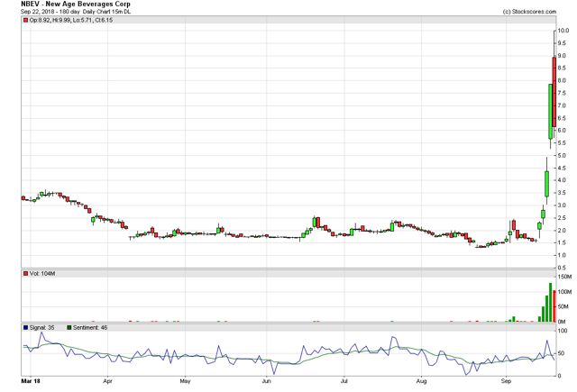Click the 'Op:8.92, Hi:9.99, Lo:5.71, Cl:6.15' legend text

pyautogui.click(x=71, y=20)
